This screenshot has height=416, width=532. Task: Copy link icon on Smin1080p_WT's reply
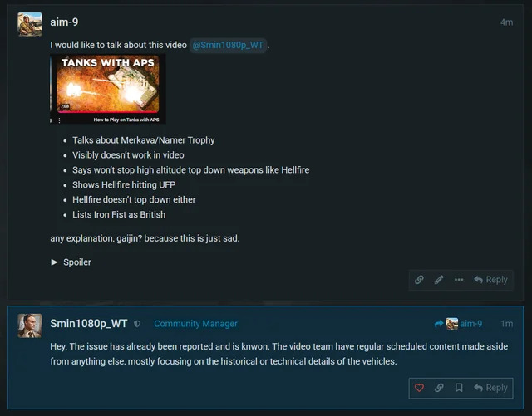click(x=439, y=388)
